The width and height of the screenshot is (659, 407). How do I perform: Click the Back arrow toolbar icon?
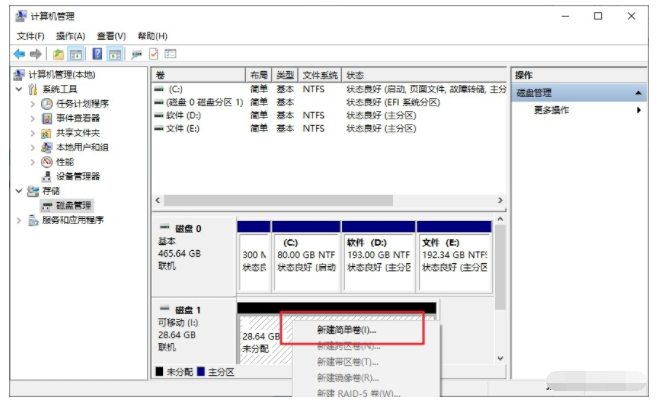19,53
